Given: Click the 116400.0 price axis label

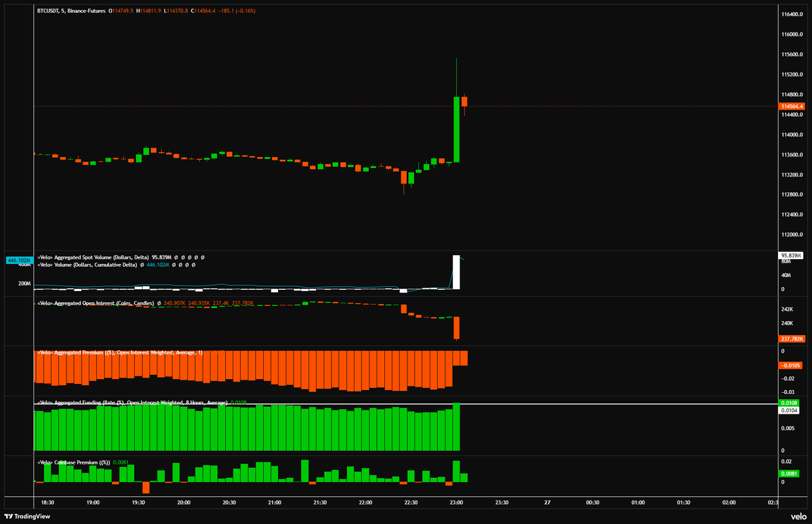Looking at the screenshot, I should coord(793,14).
